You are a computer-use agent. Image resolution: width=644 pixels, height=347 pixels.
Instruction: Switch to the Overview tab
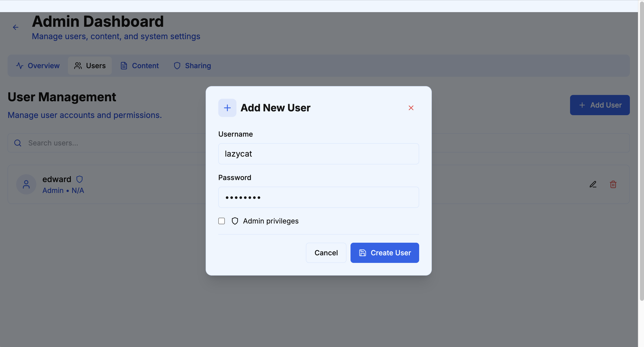(38, 66)
